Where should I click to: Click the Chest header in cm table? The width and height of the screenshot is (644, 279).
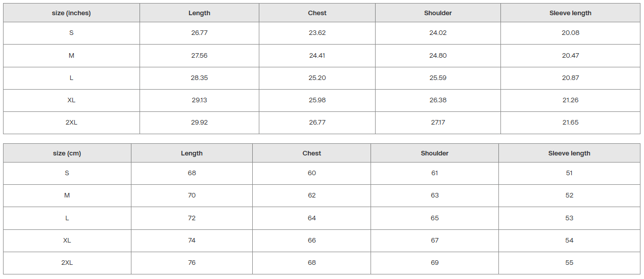point(311,153)
